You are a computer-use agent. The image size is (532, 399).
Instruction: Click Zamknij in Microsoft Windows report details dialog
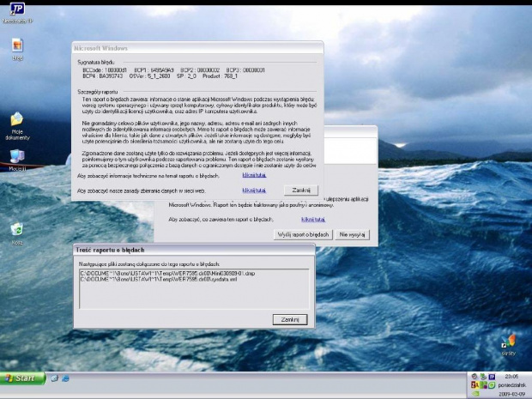pos(301,190)
